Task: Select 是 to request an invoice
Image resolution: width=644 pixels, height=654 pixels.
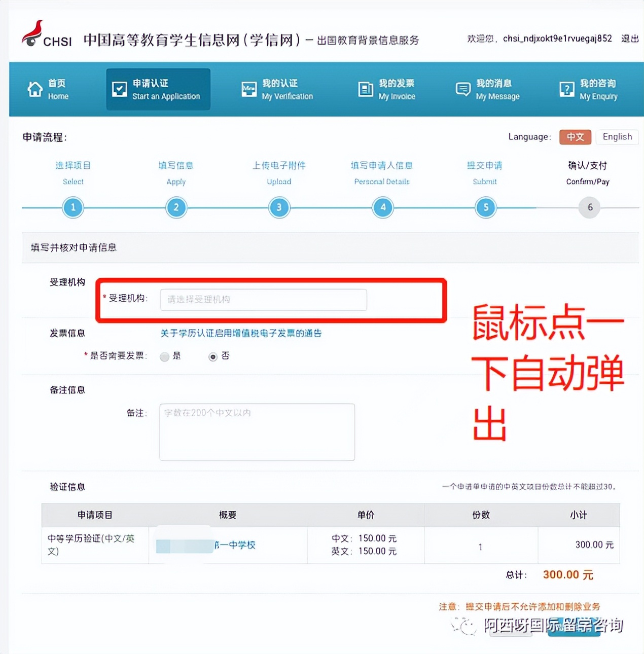Action: pos(164,356)
